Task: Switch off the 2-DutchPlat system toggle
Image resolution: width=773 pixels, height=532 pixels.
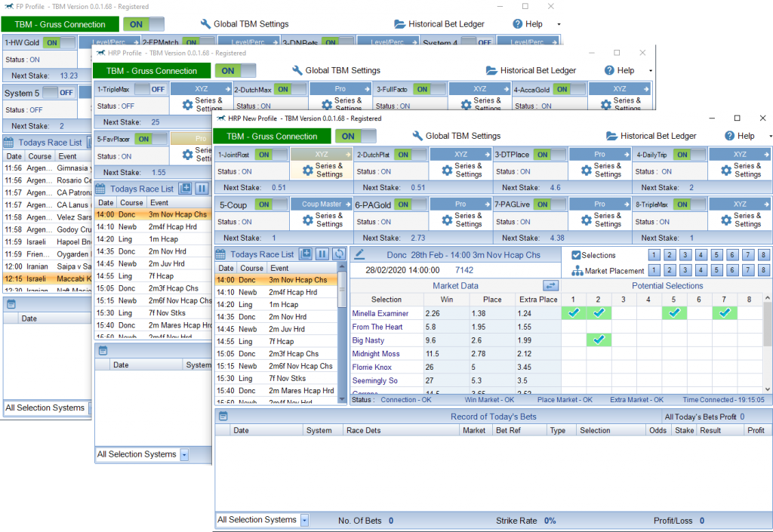Action: coord(410,155)
